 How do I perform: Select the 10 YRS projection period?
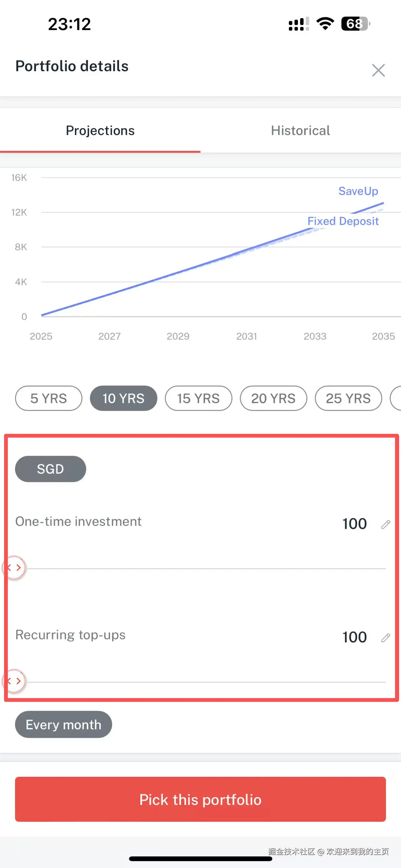(123, 398)
